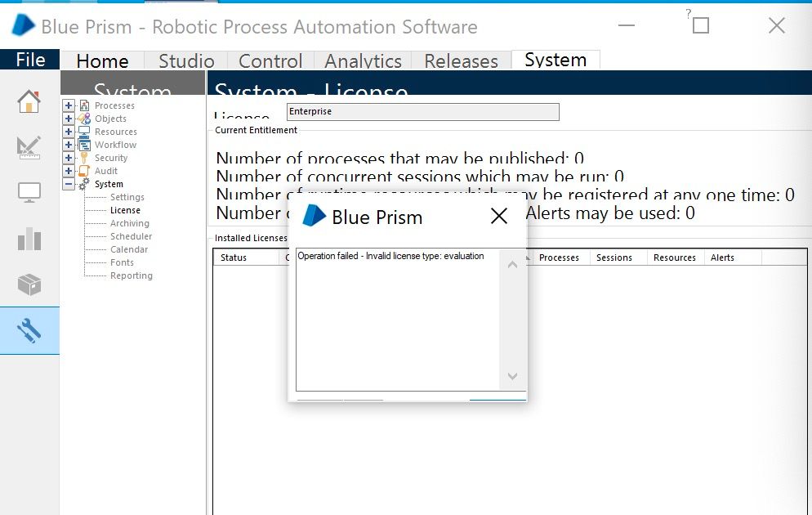Select the Processes label in tree
The width and height of the screenshot is (812, 515).
click(114, 105)
